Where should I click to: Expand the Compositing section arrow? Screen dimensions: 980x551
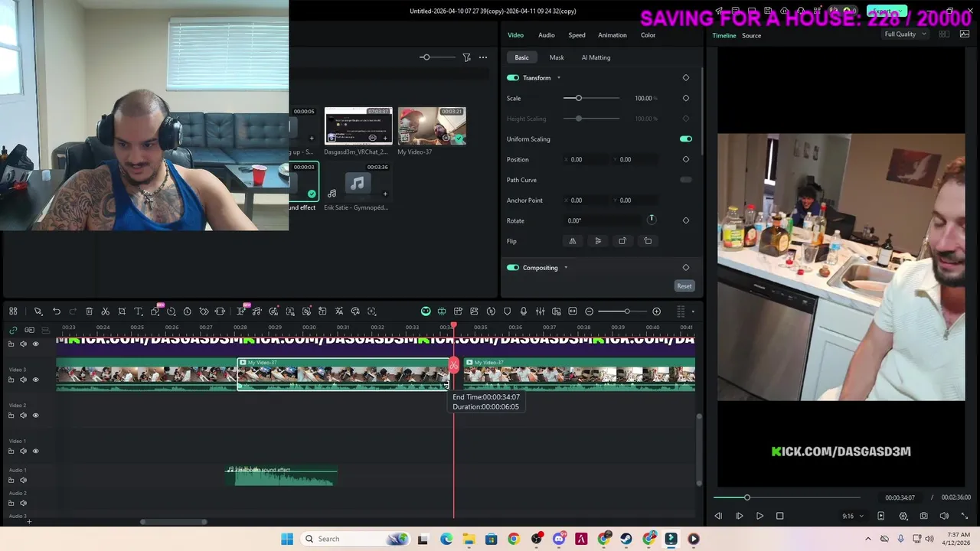pyautogui.click(x=566, y=268)
